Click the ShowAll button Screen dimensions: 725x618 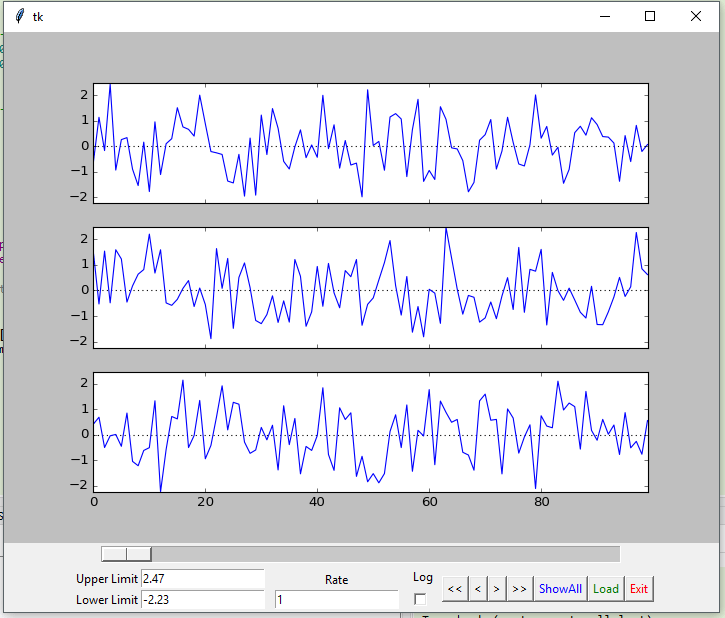pos(560,589)
